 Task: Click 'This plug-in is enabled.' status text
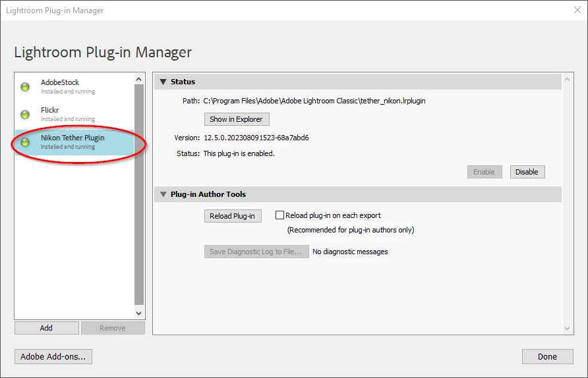(239, 153)
